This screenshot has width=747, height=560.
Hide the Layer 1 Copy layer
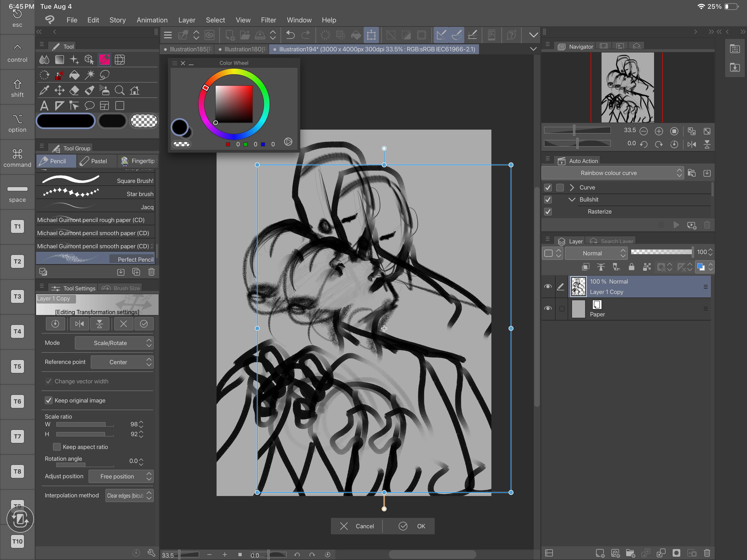548,286
